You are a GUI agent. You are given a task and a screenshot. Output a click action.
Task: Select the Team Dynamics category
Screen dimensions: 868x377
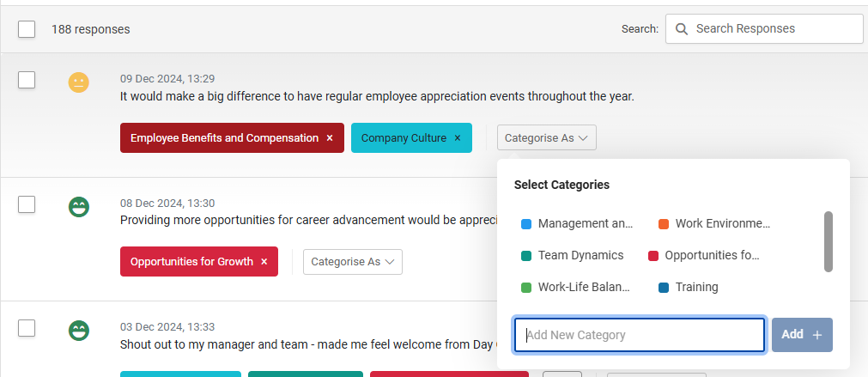pyautogui.click(x=573, y=255)
